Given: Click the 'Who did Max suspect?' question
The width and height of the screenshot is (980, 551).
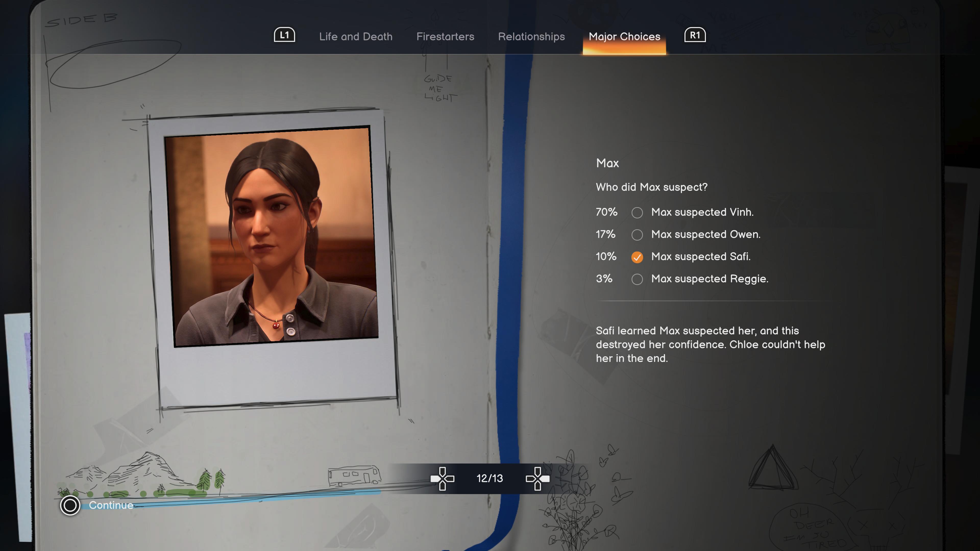Looking at the screenshot, I should click(652, 187).
